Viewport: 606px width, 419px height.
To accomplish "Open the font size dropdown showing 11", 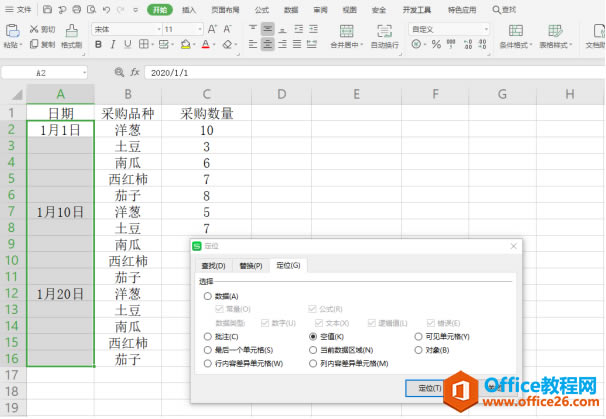I will 200,29.
